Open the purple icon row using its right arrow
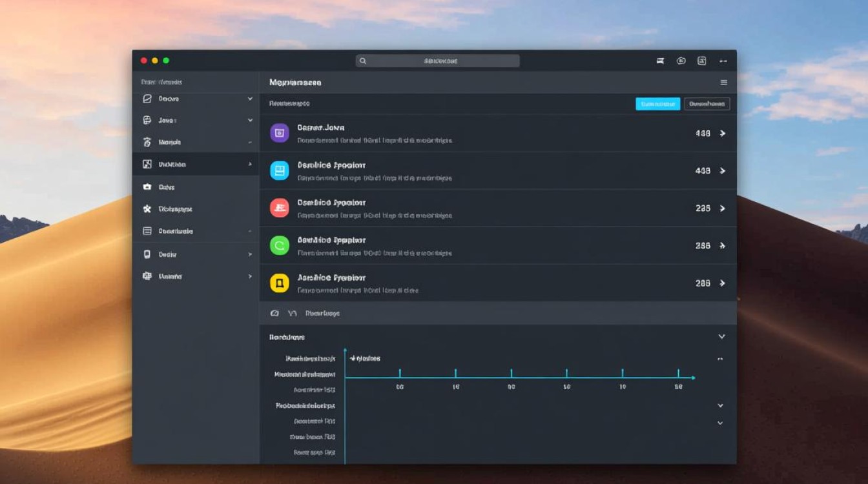Viewport: 868px width, 484px height. pyautogui.click(x=723, y=134)
